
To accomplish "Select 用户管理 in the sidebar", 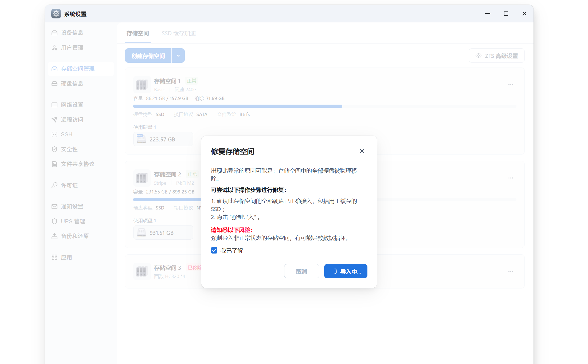I will tap(72, 48).
